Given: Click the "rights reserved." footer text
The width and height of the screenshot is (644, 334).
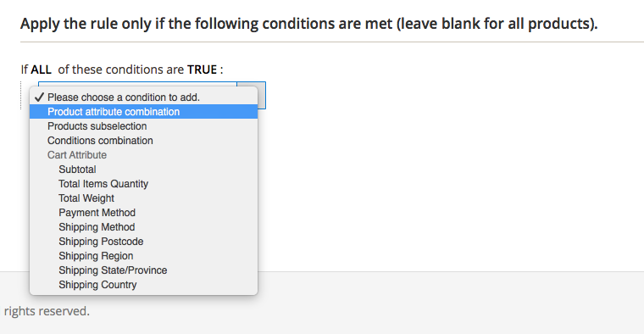Looking at the screenshot, I should [x=47, y=311].
